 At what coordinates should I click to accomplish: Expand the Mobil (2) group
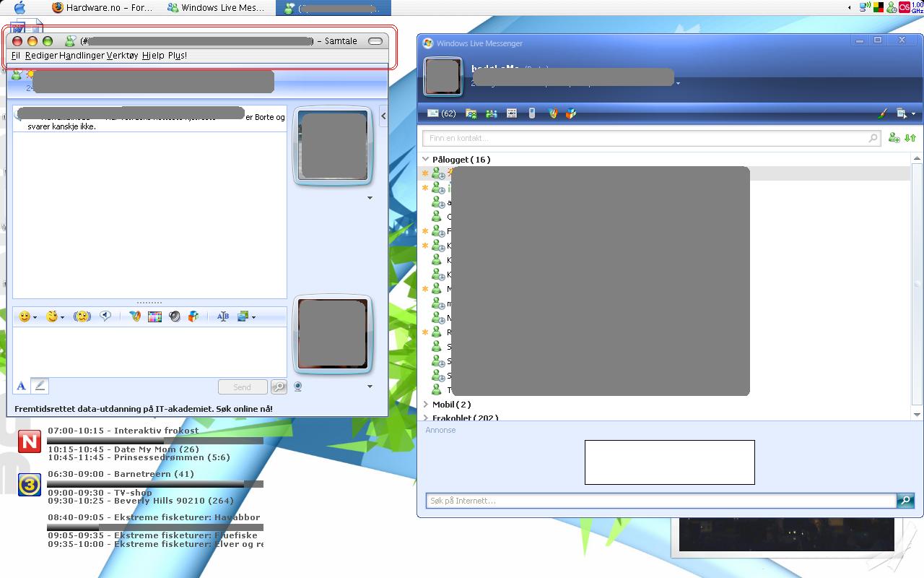tap(426, 405)
